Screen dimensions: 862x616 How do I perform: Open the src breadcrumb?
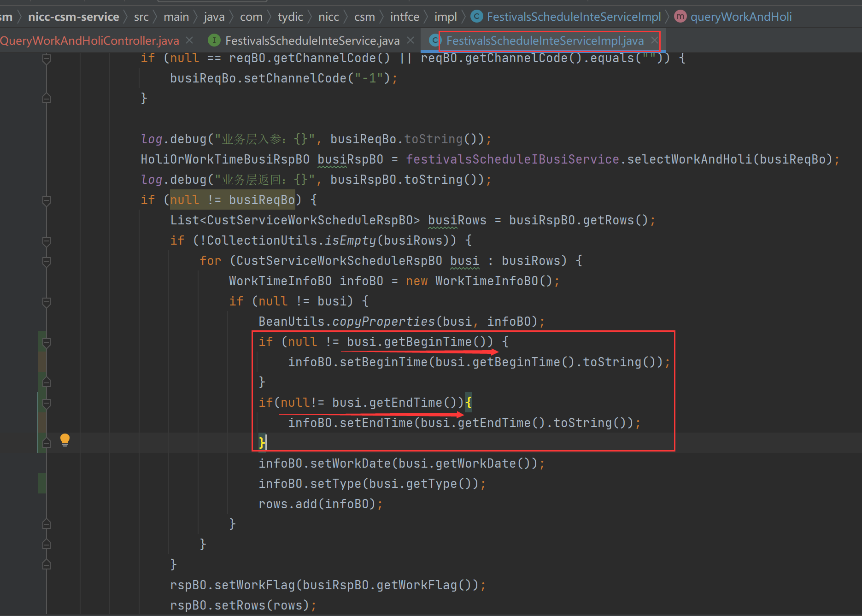point(141,16)
